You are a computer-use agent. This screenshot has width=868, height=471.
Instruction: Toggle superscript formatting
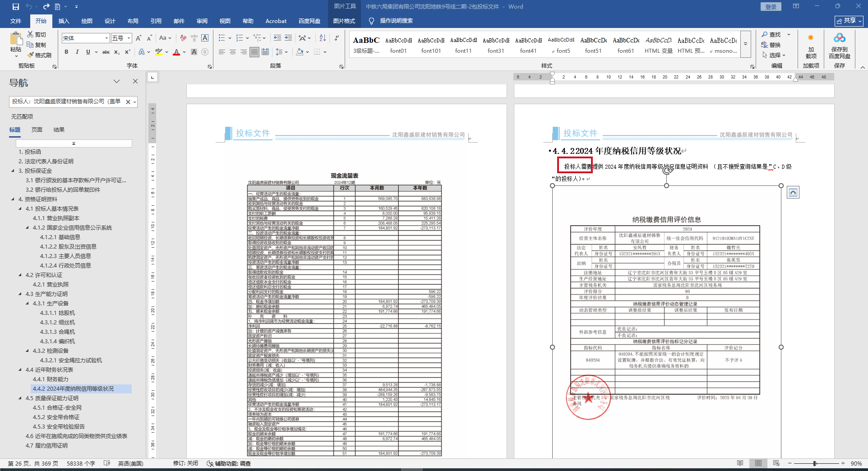tap(128, 52)
